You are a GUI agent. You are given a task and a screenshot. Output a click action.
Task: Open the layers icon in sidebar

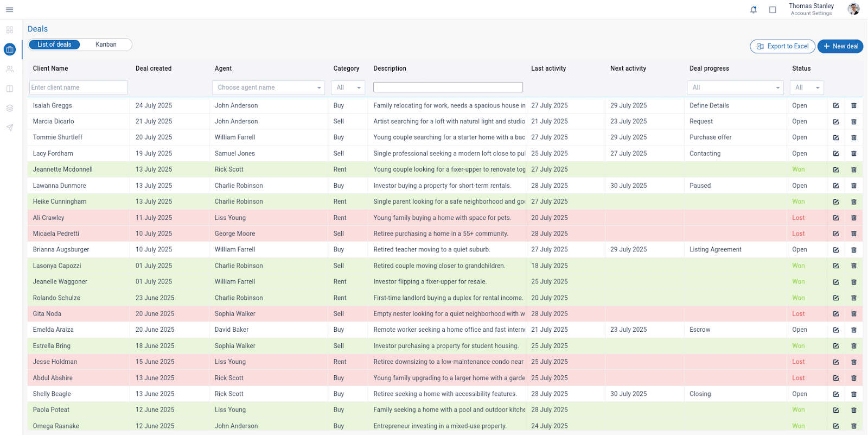(10, 108)
